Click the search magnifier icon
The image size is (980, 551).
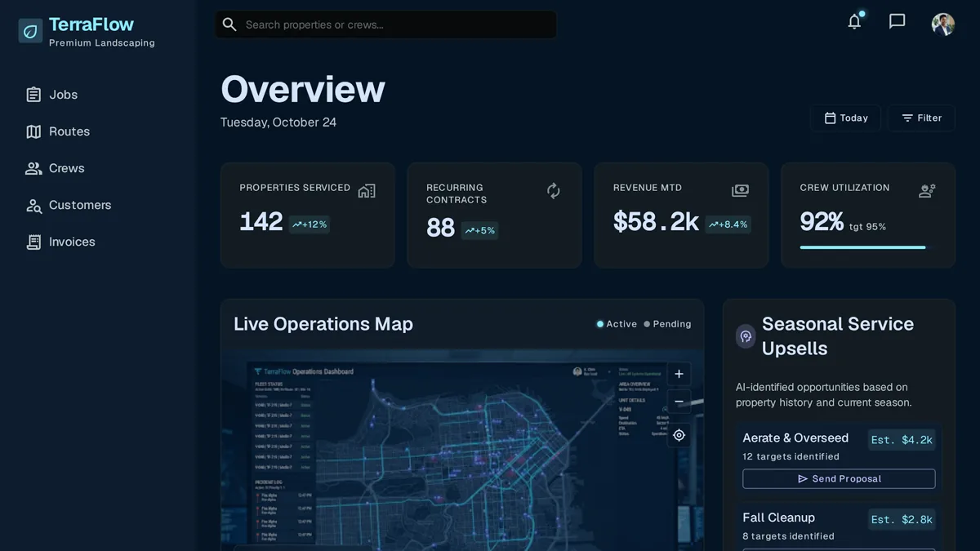tap(229, 24)
